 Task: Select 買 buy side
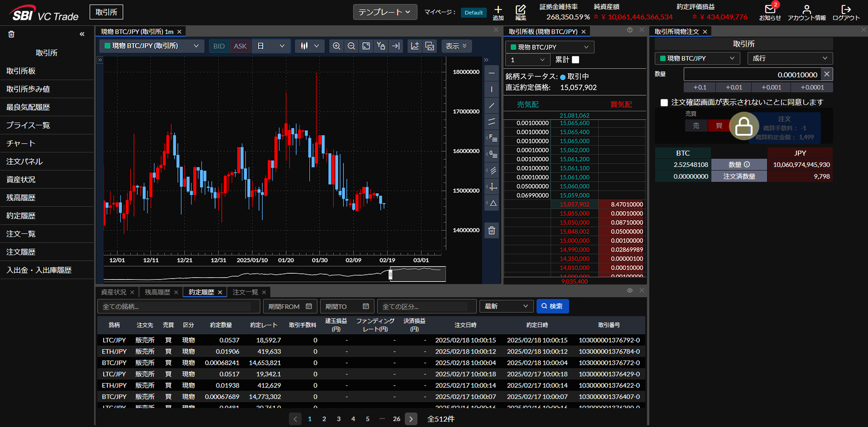(x=719, y=126)
